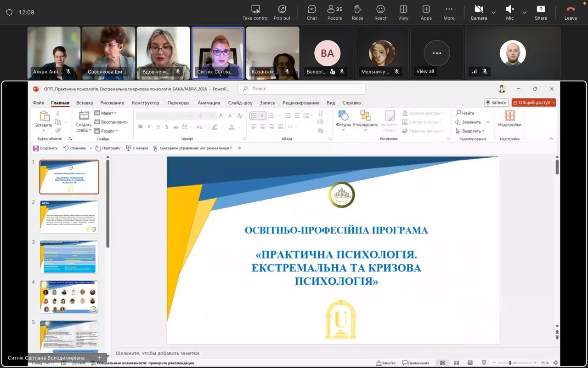Switch to the Вставка ribbon tab
Image resolution: width=588 pixels, height=368 pixels.
[85, 103]
